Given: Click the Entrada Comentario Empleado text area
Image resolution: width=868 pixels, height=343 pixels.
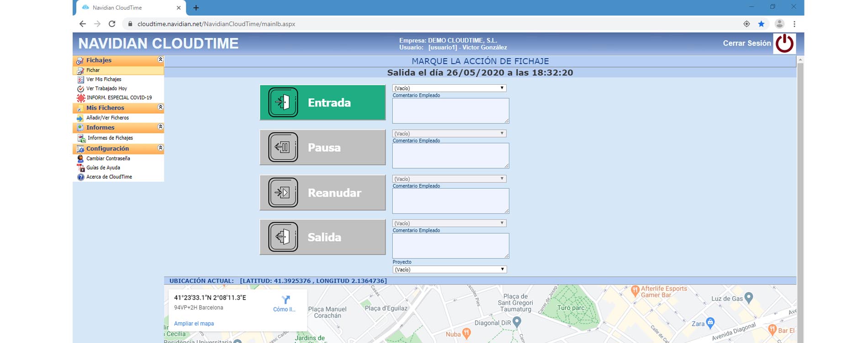Looking at the screenshot, I should 450,111.
